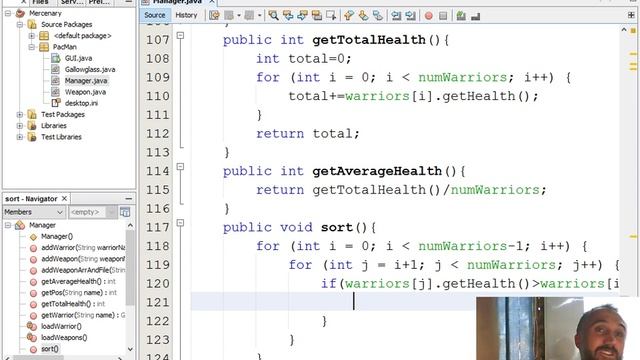
Task: Open the Back history dropdown arrow
Action: 239,16
